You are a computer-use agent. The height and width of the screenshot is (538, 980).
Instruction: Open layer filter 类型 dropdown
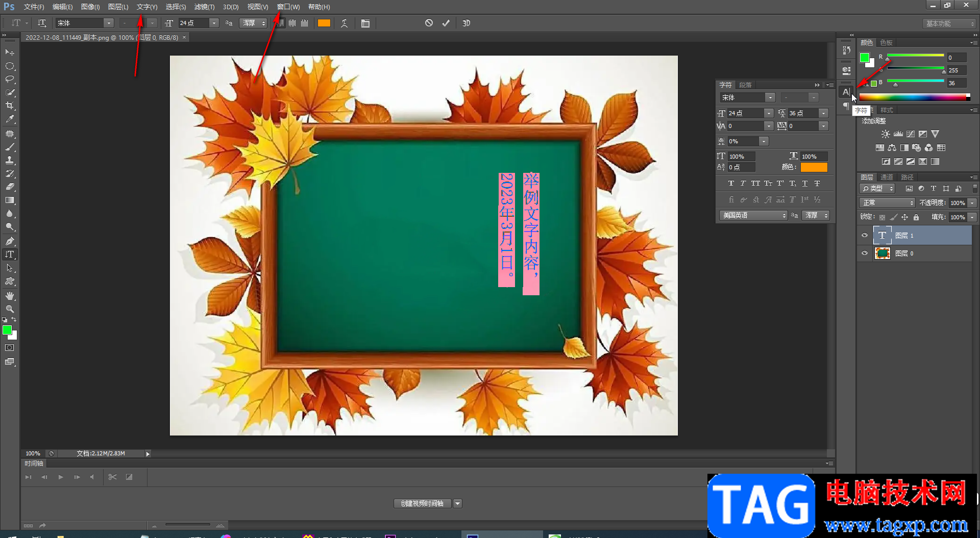[877, 189]
